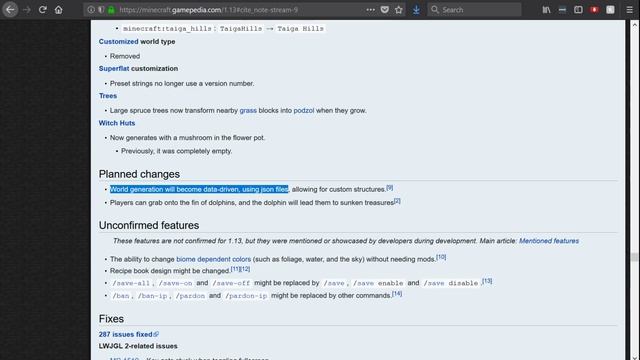
Task: Go back to the previous page
Action: pos(10,9)
